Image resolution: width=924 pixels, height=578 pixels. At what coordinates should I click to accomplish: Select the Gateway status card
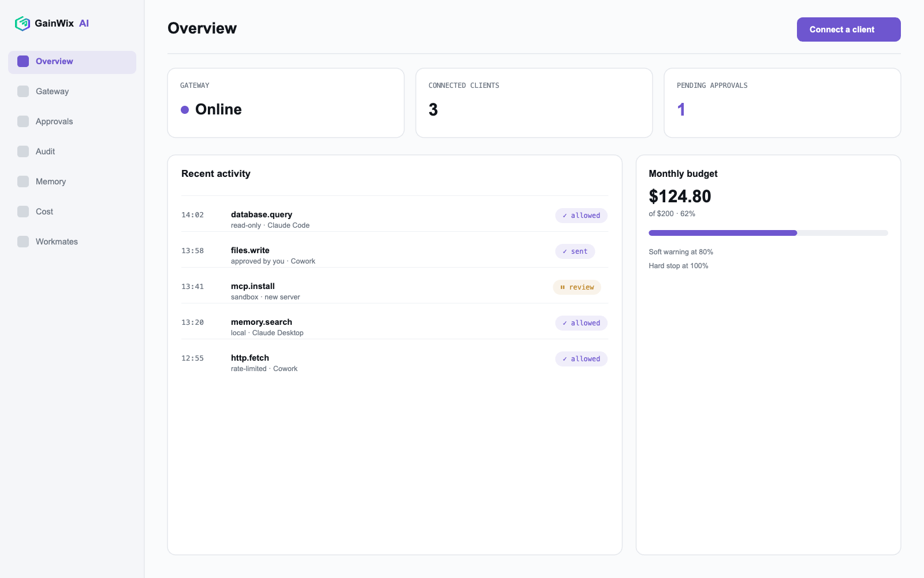[286, 103]
